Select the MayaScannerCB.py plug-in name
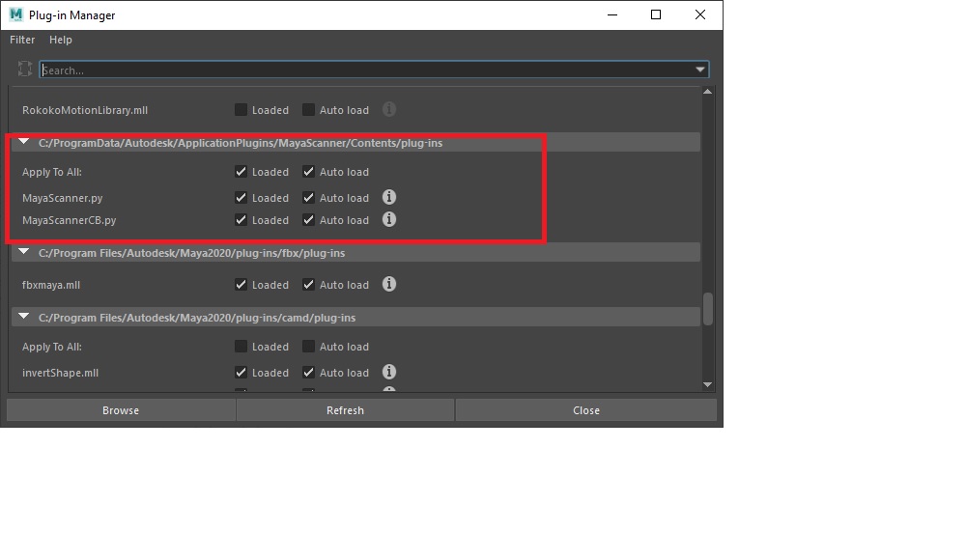966x560 pixels. click(69, 220)
